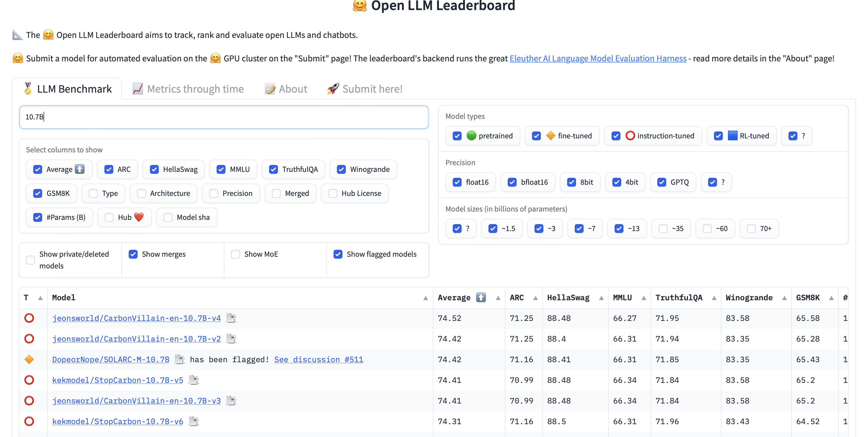Uncheck the RL-tuned blue square filter

click(718, 136)
